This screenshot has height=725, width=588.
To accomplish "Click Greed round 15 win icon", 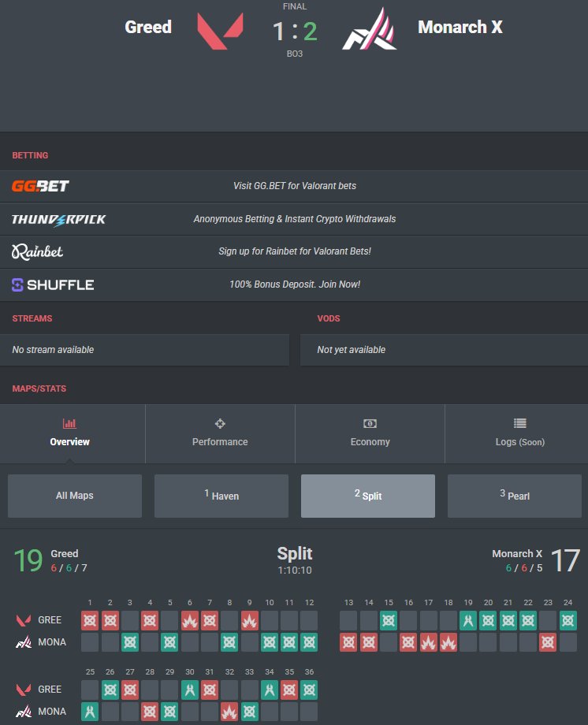I will point(389,620).
